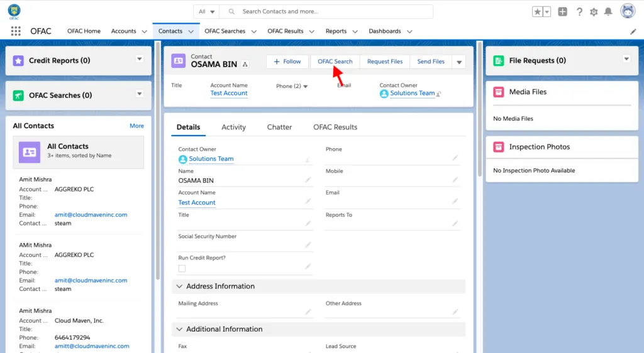Click the All Contacts list view icon
Viewport: 644px width, 353px height.
tap(30, 152)
